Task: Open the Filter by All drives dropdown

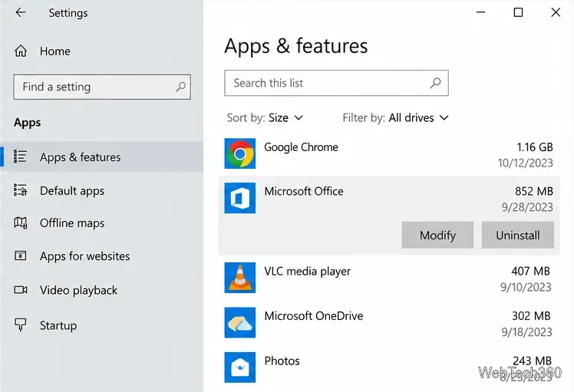Action: (396, 118)
